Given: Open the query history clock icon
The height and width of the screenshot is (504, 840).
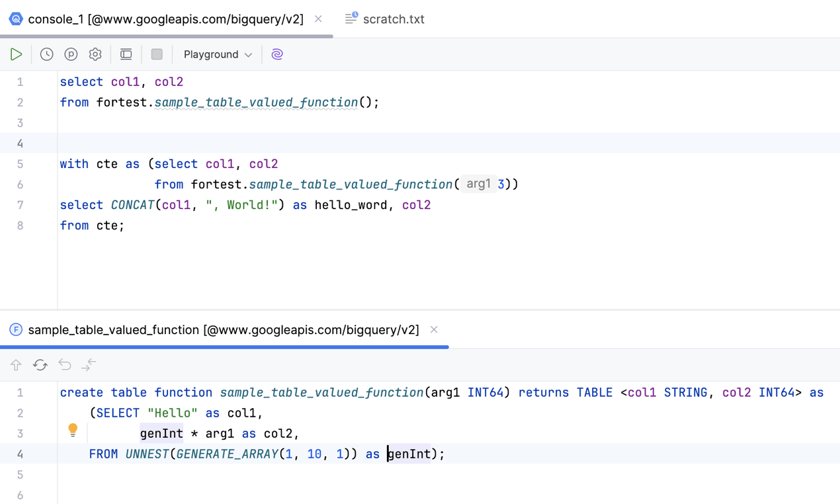Looking at the screenshot, I should point(46,54).
